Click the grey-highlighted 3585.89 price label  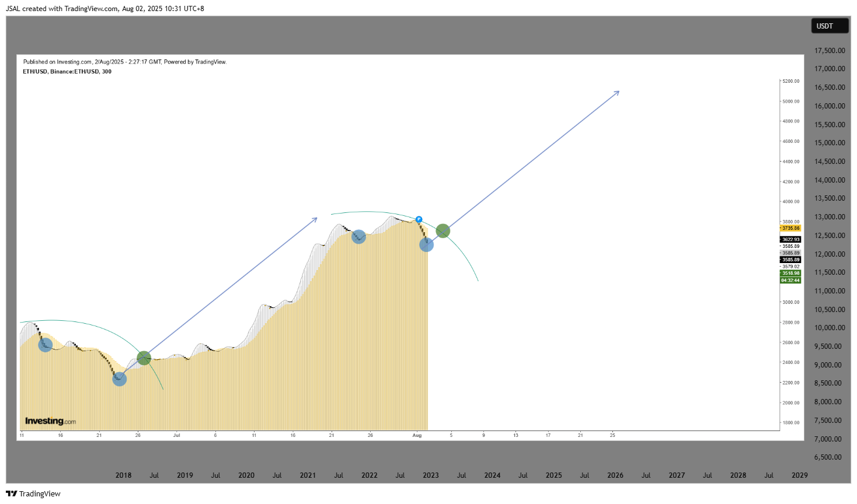tap(790, 253)
